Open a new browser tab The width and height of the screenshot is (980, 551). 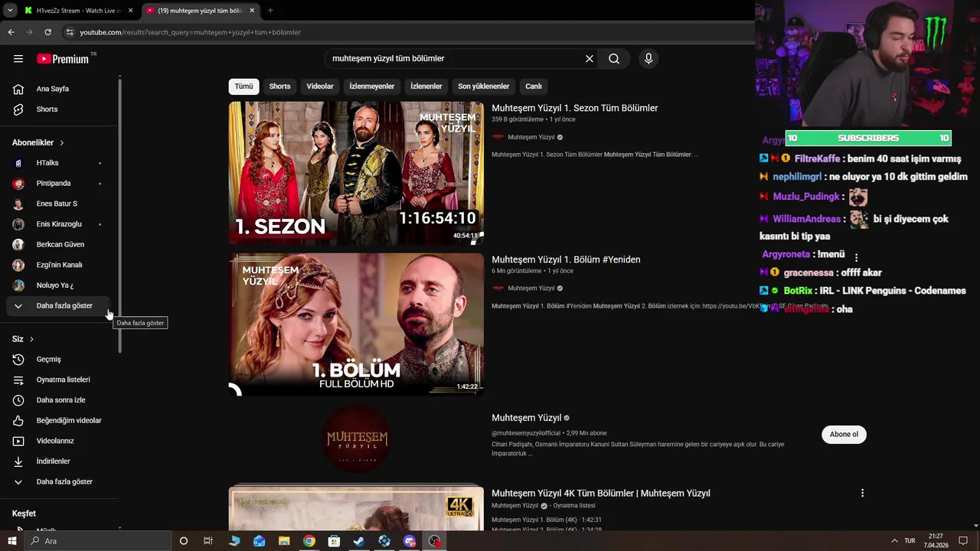click(x=270, y=11)
